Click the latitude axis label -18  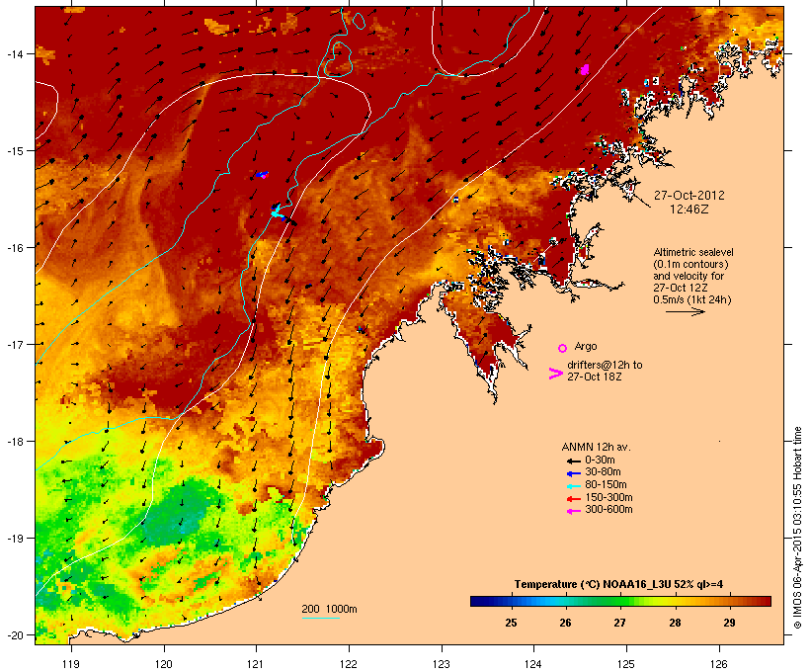15,442
